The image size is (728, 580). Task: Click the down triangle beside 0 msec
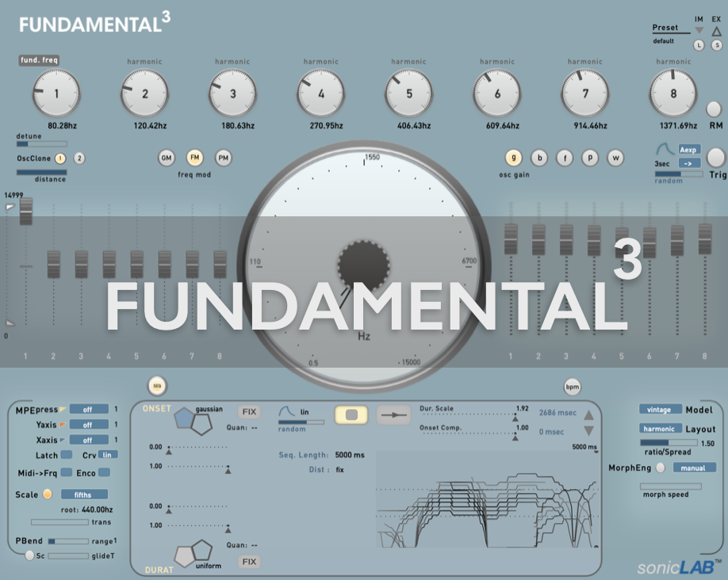click(x=588, y=430)
